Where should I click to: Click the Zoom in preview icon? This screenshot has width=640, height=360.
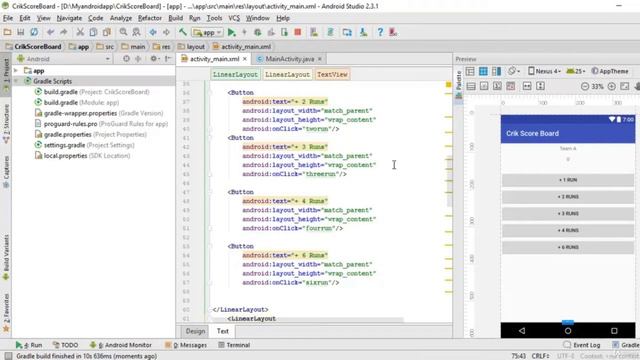pyautogui.click(x=611, y=86)
